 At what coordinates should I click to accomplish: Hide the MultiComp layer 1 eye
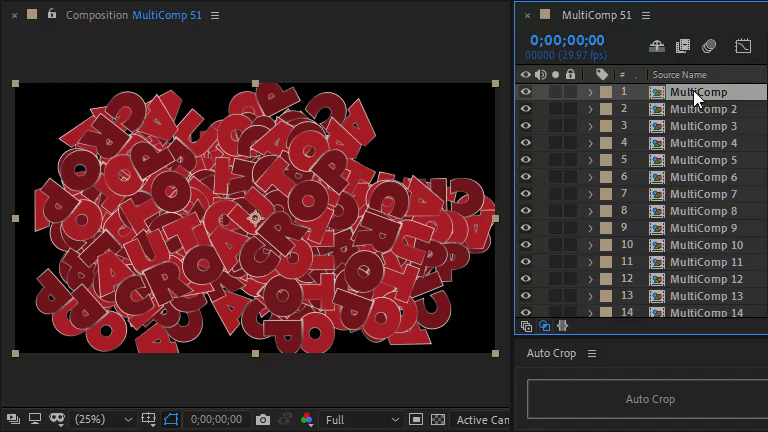tap(526, 92)
